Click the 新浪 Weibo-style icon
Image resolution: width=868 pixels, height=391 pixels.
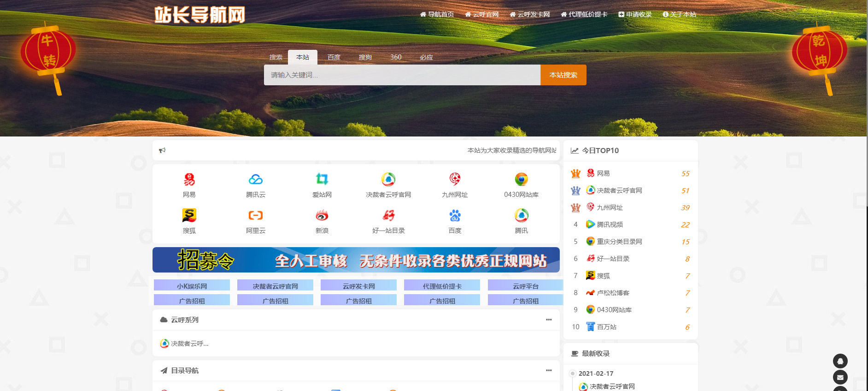(x=322, y=215)
